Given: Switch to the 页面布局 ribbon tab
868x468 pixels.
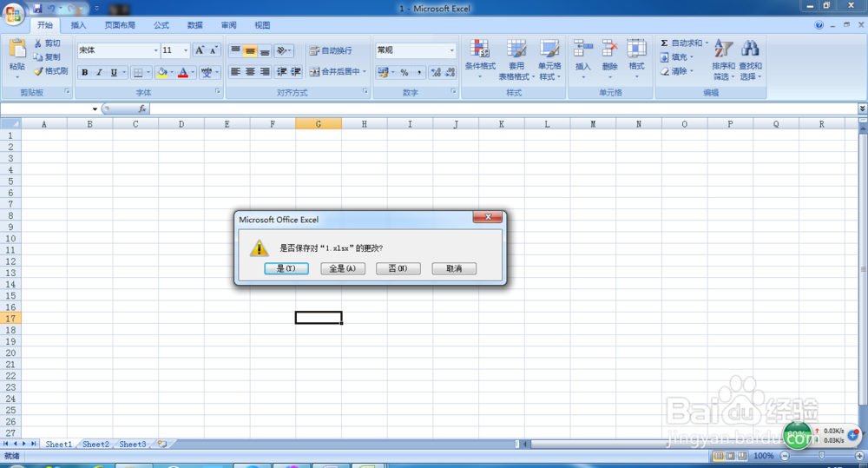Looking at the screenshot, I should 120,25.
